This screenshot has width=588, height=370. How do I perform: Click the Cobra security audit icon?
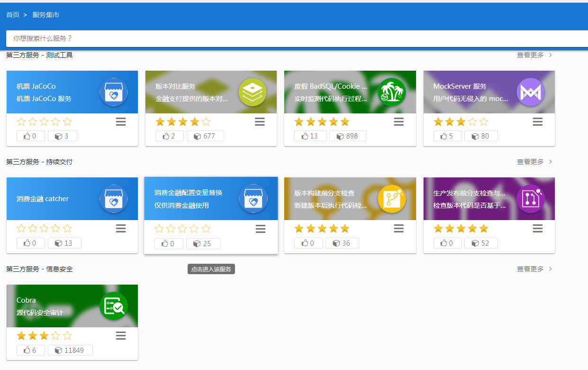tap(114, 306)
